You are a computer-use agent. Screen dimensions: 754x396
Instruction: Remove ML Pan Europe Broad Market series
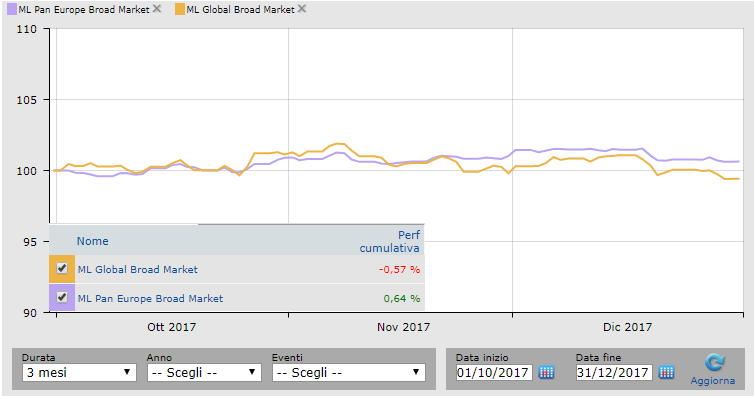tap(157, 9)
